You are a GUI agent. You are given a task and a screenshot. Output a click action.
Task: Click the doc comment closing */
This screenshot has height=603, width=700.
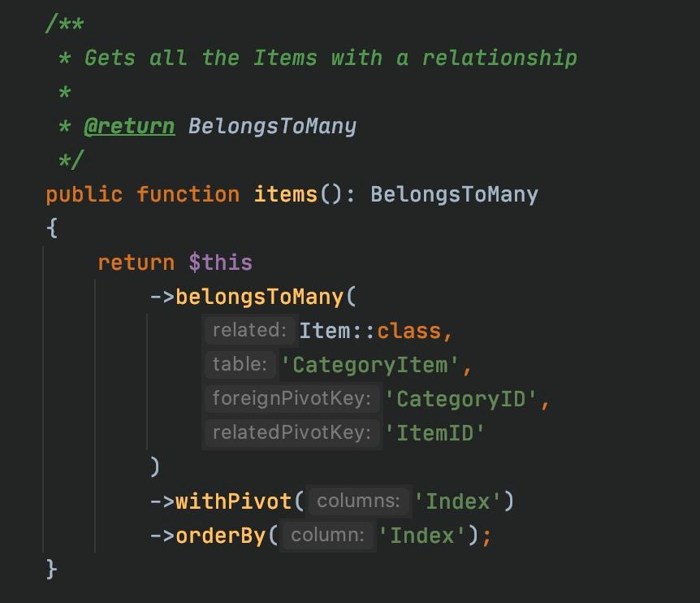(x=71, y=160)
